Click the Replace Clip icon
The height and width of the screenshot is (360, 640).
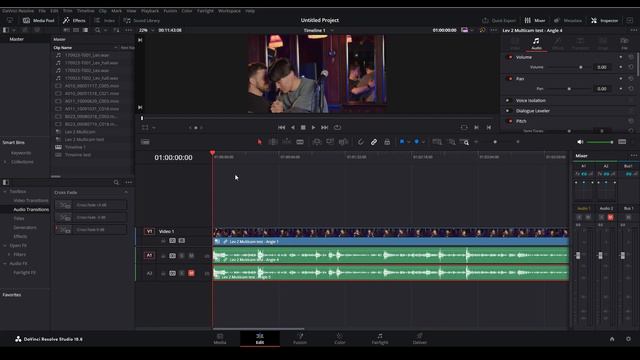coord(343,142)
